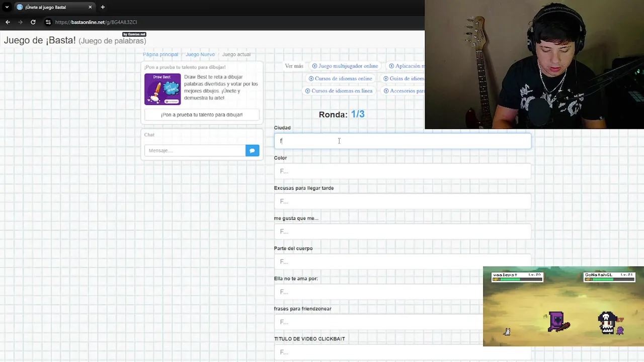Image resolution: width=644 pixels, height=362 pixels.
Task: Focus the Color answer field
Action: click(403, 171)
